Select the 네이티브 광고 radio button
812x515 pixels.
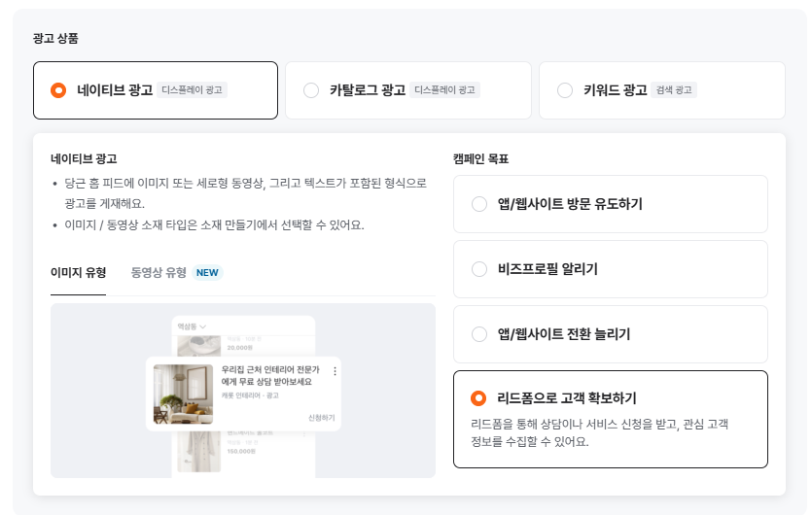point(58,90)
